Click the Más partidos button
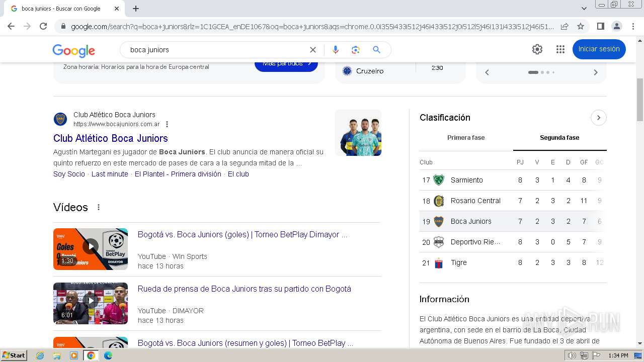This screenshot has height=362, width=644. click(286, 64)
